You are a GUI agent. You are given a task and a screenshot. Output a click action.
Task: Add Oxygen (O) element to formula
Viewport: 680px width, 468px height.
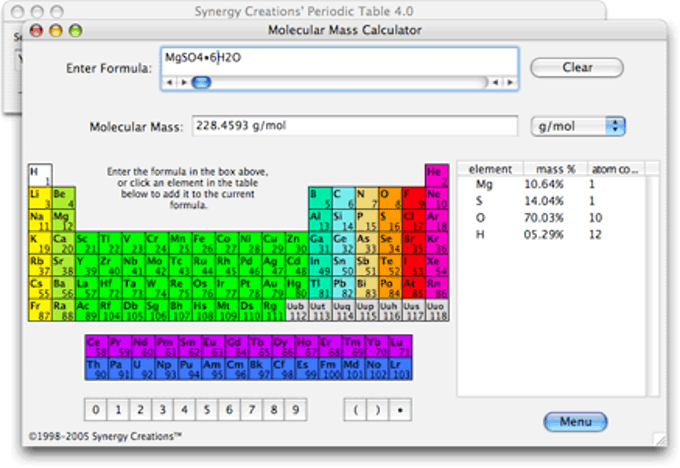[x=390, y=198]
